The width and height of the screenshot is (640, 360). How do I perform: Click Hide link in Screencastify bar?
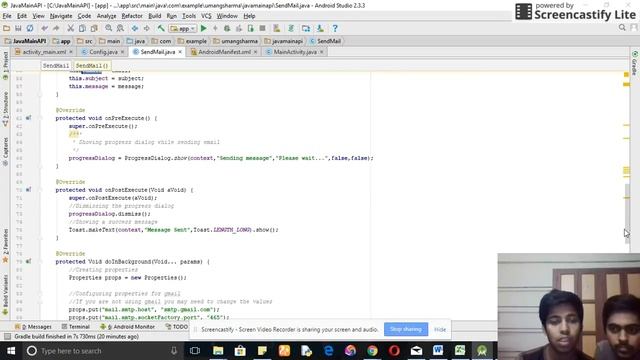click(x=440, y=329)
